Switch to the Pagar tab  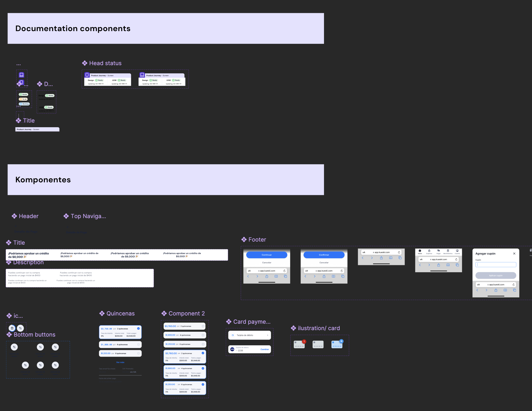[438, 251]
